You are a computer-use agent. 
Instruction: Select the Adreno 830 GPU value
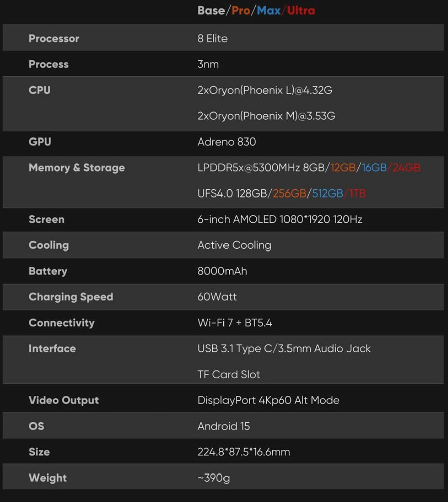227,142
